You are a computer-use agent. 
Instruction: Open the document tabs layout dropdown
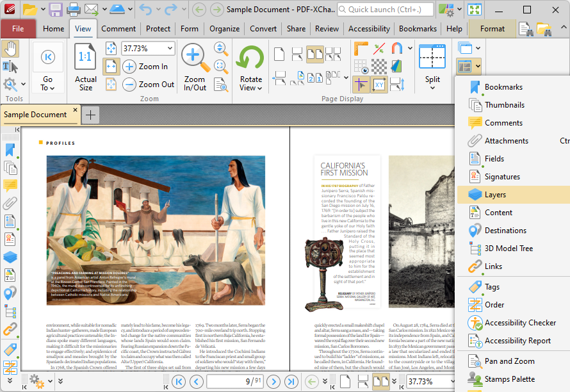(x=469, y=49)
